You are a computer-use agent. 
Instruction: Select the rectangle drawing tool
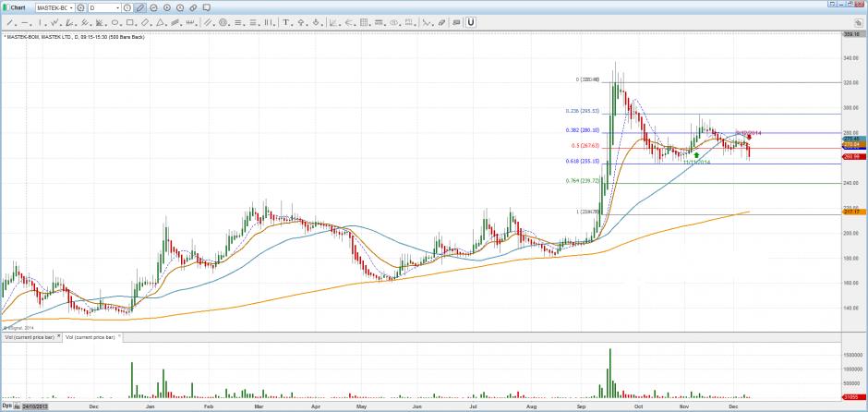tap(129, 23)
